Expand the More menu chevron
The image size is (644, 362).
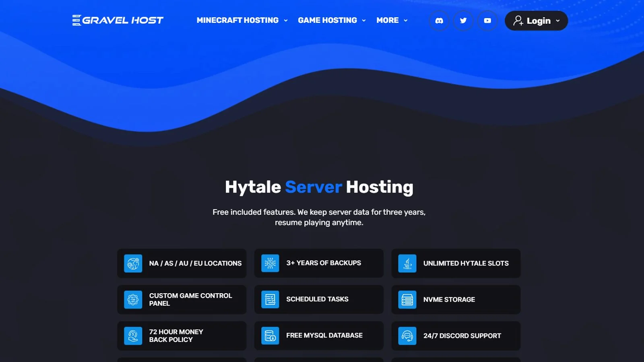coord(406,21)
